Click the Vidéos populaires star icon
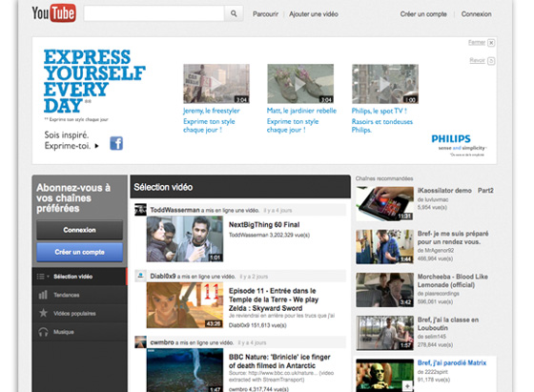 coord(43,313)
